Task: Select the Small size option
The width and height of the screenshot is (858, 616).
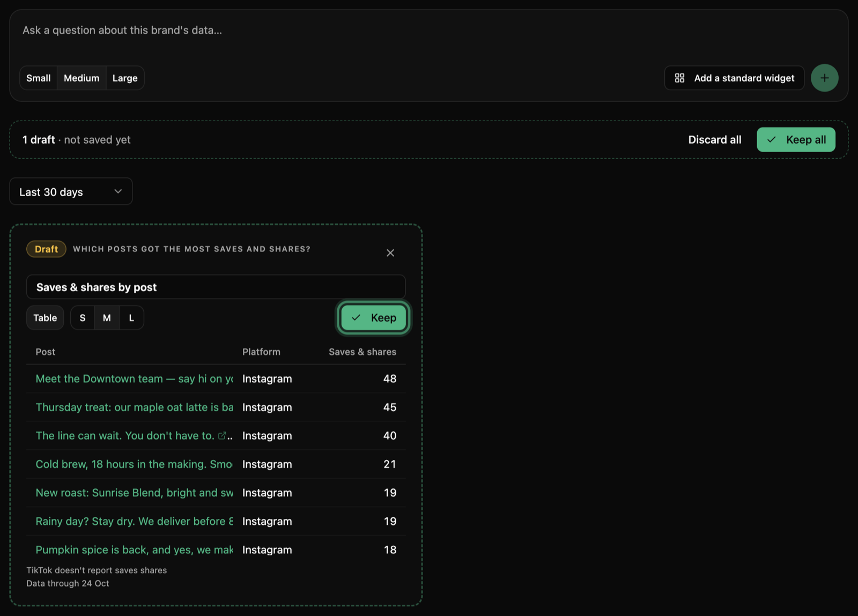Action: 39,78
